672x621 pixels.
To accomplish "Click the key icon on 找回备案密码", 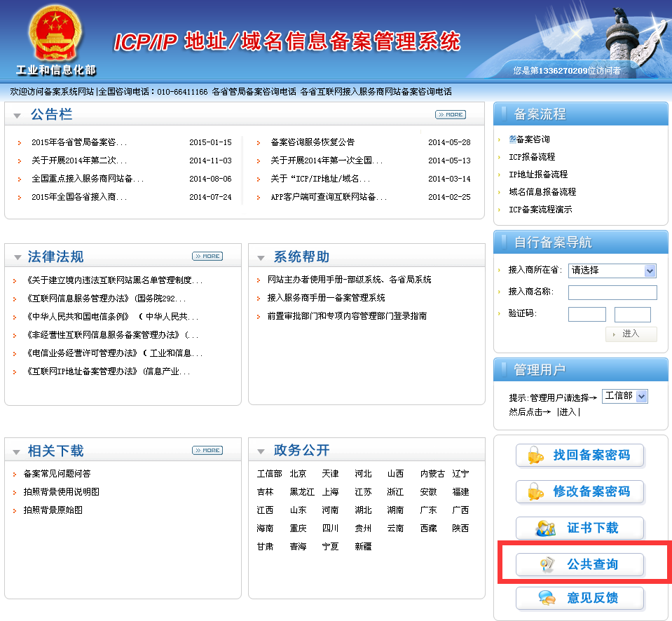I will tap(535, 456).
